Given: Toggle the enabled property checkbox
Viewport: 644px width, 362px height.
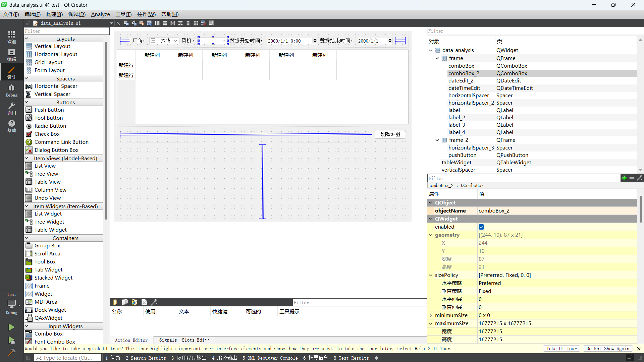Looking at the screenshot, I should 481,227.
